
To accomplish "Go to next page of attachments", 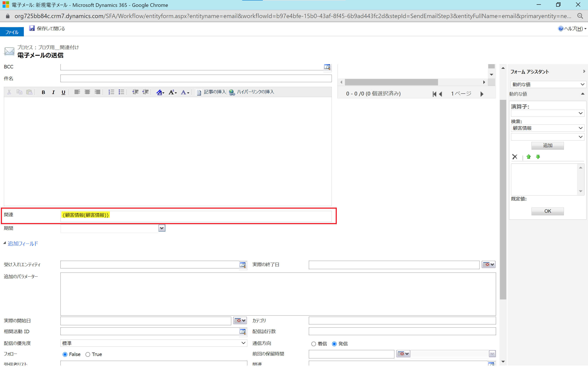I will (x=482, y=94).
